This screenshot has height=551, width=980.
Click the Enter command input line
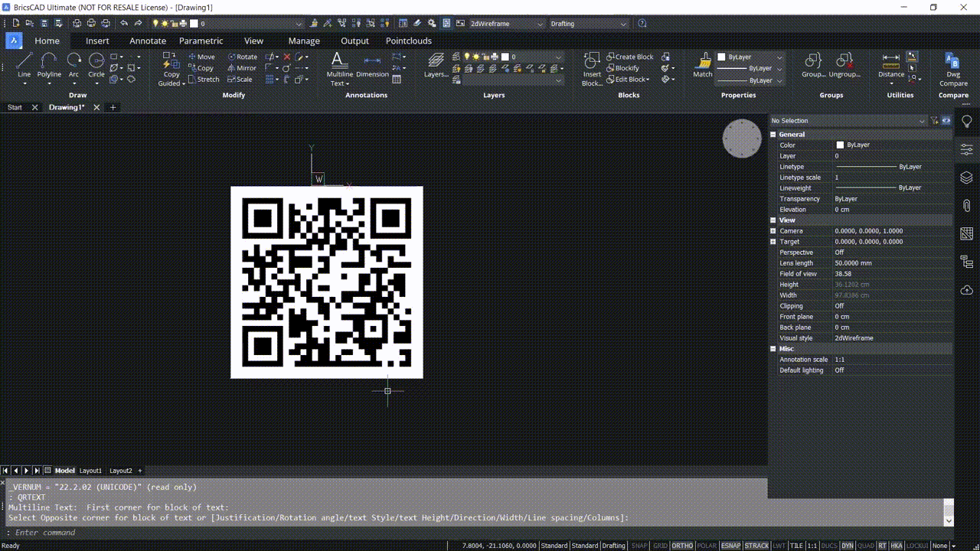pyautogui.click(x=475, y=533)
